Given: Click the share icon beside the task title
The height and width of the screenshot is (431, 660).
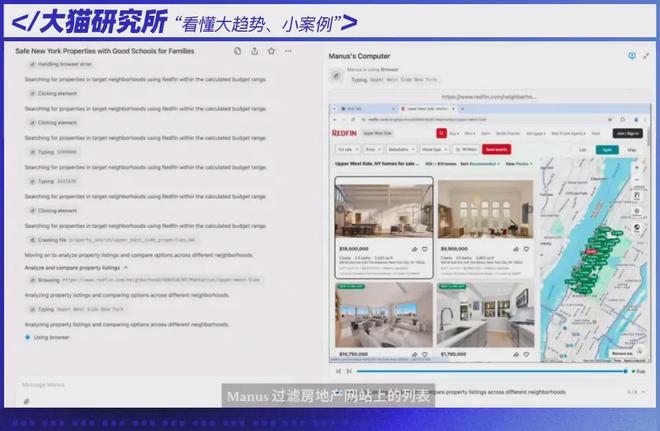Looking at the screenshot, I should point(255,51).
